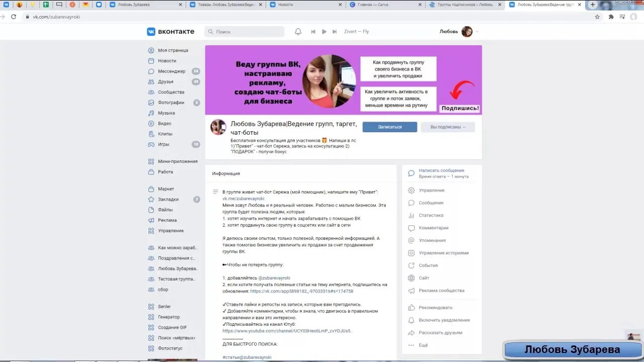
Task: Click the Файлы icon in sidebar
Action: tap(151, 210)
